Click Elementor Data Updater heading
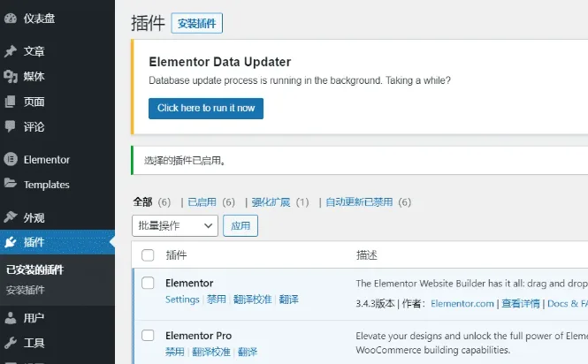 (220, 62)
